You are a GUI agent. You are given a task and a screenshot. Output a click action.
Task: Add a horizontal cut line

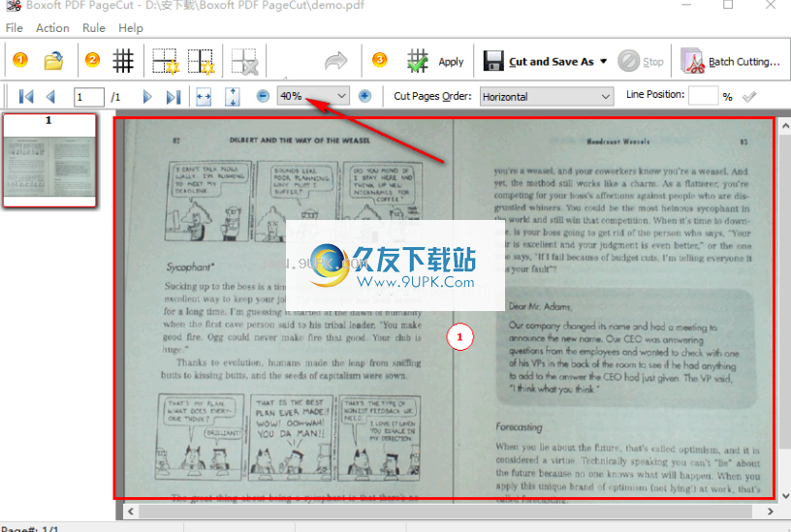tap(165, 61)
